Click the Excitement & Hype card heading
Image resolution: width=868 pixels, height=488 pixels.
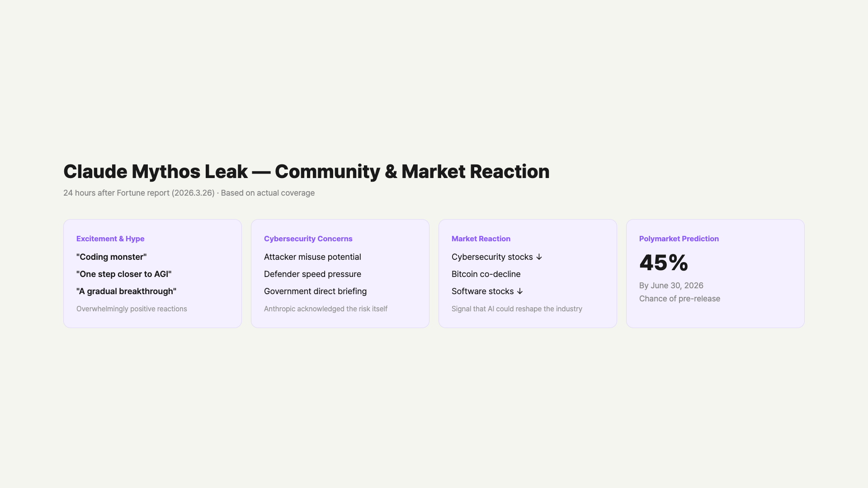(110, 239)
